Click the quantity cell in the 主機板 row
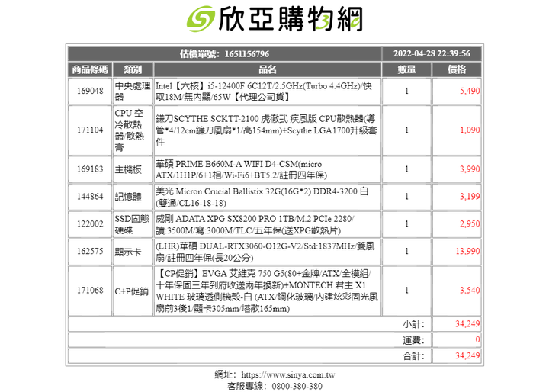This screenshot has width=549, height=392. [x=406, y=169]
